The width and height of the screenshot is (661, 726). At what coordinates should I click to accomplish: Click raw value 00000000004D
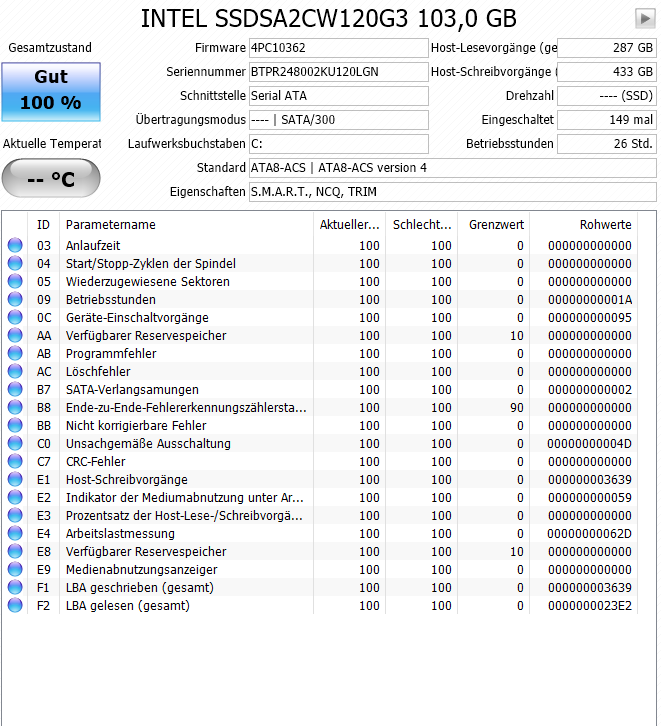(x=590, y=444)
